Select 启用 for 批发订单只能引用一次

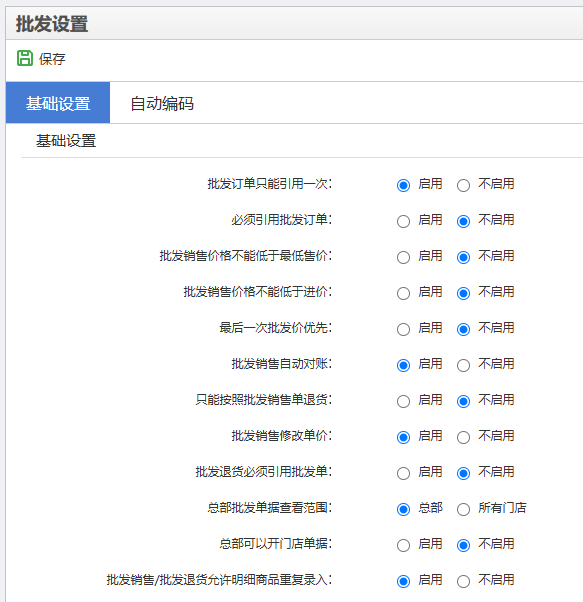[x=403, y=185]
